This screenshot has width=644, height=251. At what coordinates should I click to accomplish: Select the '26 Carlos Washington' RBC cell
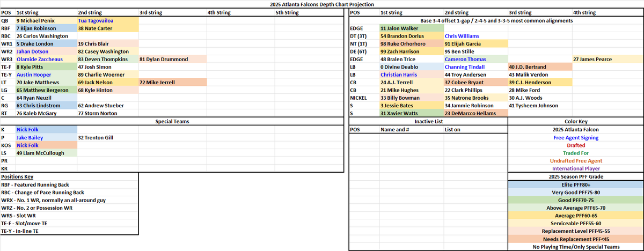(x=46, y=35)
